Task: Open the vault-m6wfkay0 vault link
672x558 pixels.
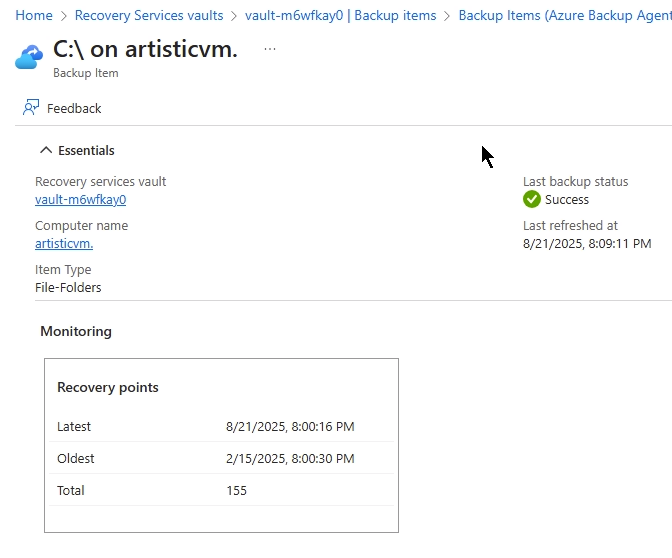Action: pos(81,200)
